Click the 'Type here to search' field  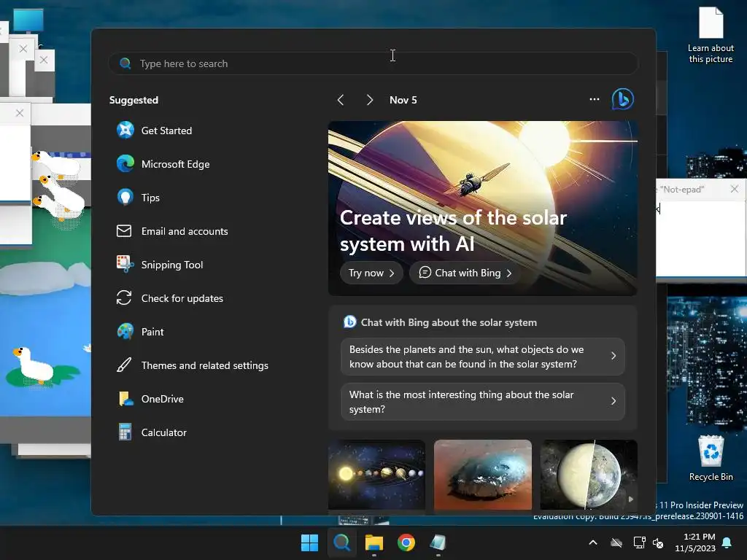point(373,63)
